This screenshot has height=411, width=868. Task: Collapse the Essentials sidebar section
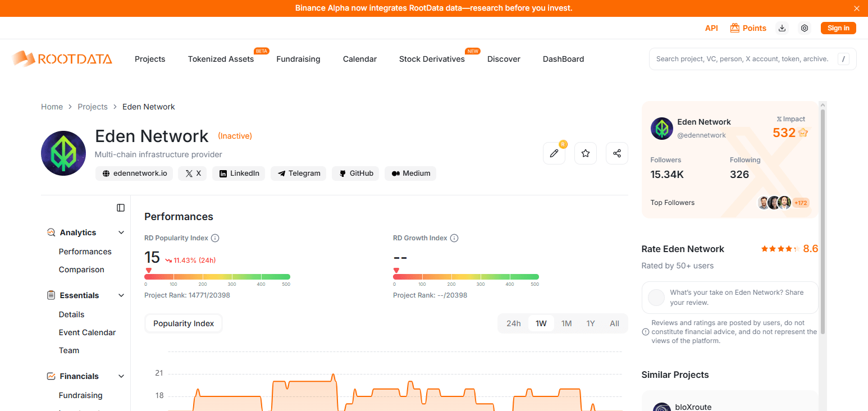121,295
